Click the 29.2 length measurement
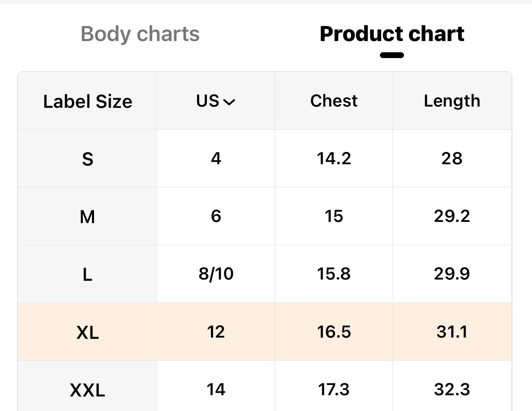The width and height of the screenshot is (532, 411). tap(452, 216)
